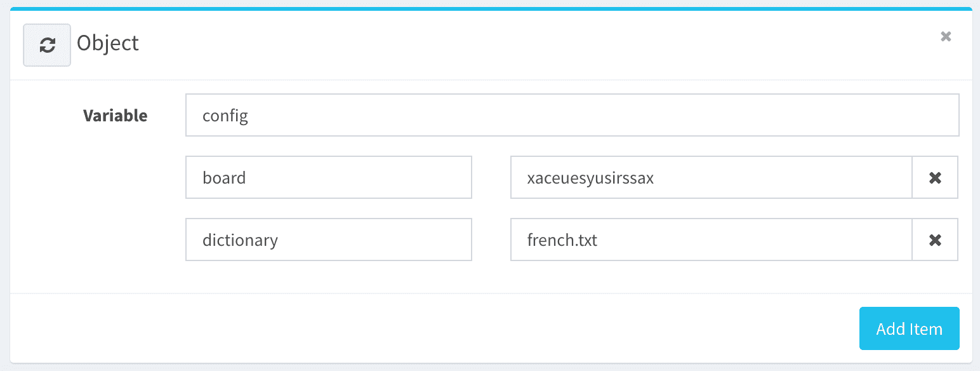Edit the french.txt value field
Screen dimensions: 980x371
coord(711,240)
